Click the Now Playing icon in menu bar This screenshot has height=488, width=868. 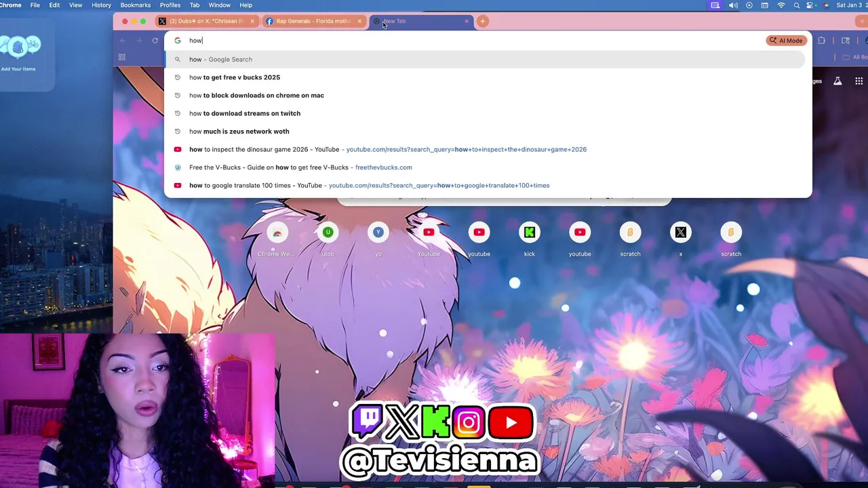(749, 5)
